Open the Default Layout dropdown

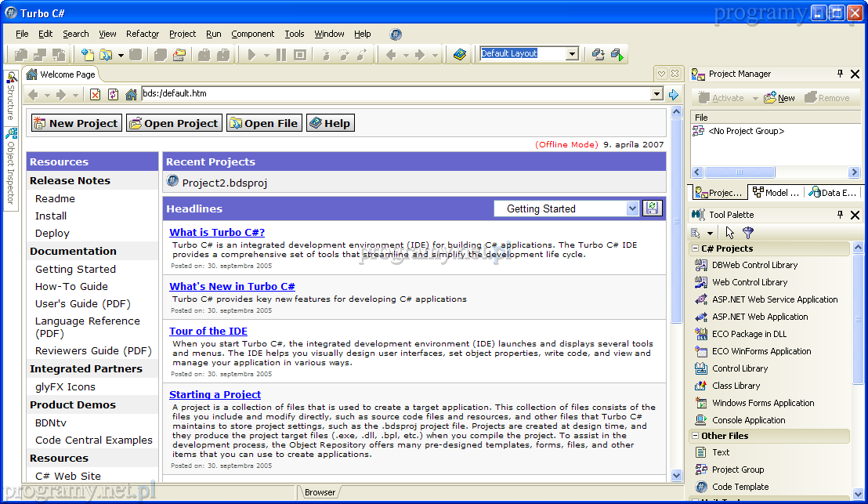[572, 54]
